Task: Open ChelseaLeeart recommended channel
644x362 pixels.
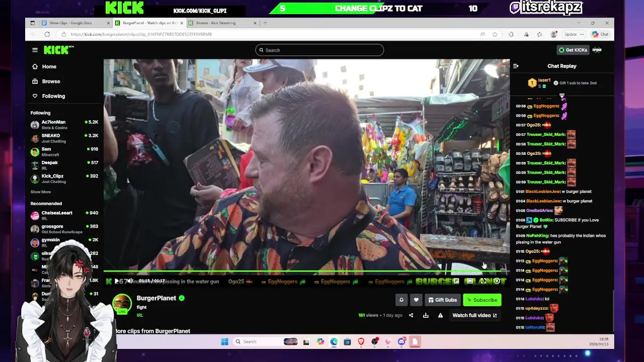Action: [x=64, y=215]
